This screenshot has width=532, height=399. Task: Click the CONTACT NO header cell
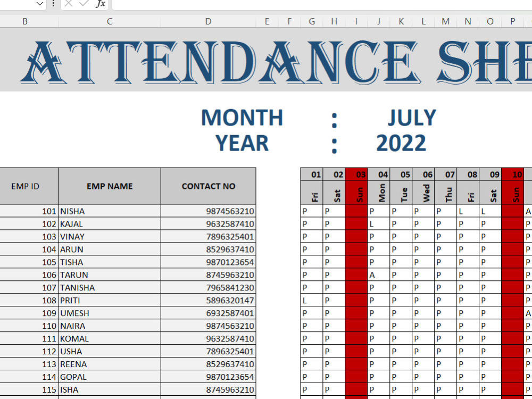tap(209, 186)
